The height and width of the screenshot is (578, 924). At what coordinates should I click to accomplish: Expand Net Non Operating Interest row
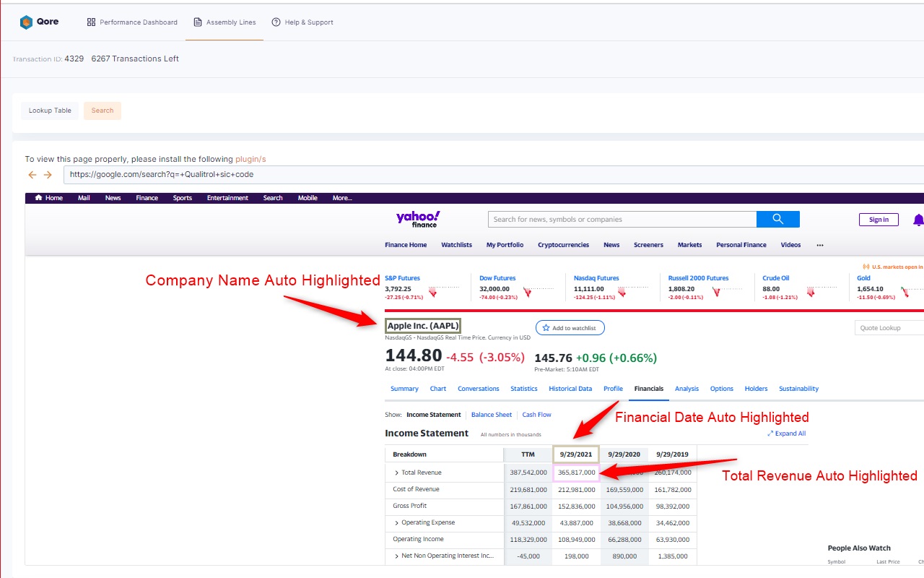pyautogui.click(x=396, y=556)
